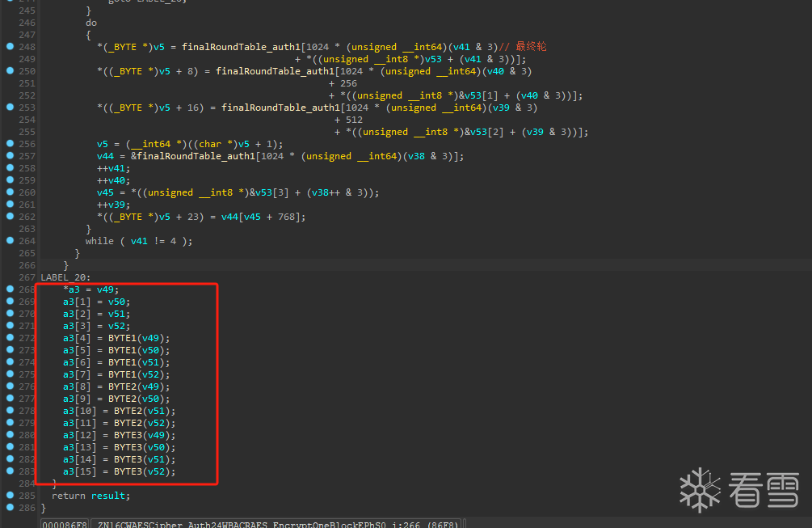Viewport: 812px width, 528px height.
Task: Click breakpoint marker beside line 256
Action: point(10,144)
